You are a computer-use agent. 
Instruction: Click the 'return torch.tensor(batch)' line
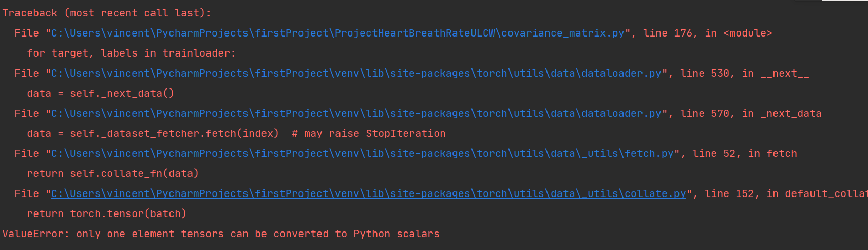(106, 214)
